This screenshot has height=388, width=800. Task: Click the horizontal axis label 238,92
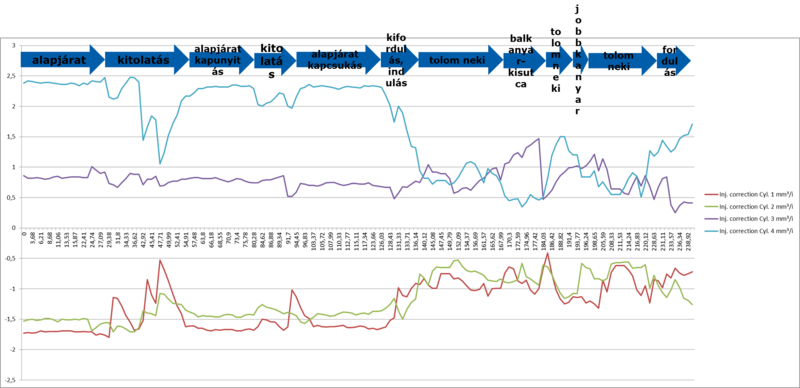[690, 240]
